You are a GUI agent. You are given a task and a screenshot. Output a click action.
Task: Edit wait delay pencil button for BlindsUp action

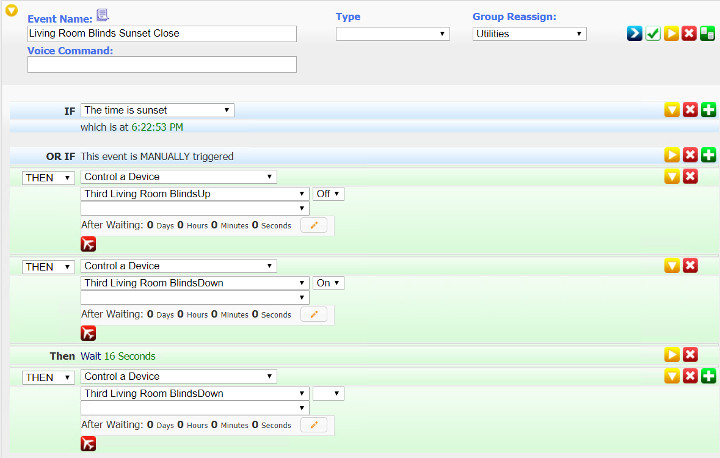click(314, 226)
